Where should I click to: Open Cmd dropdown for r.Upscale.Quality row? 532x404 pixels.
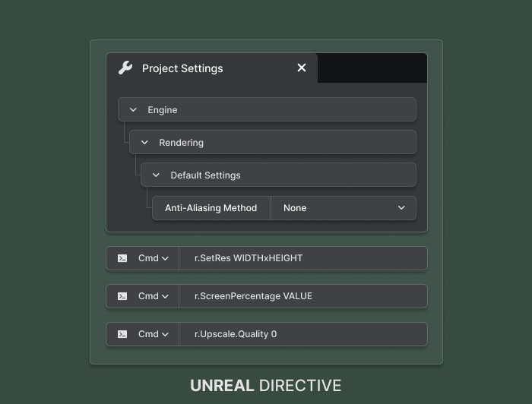[154, 334]
